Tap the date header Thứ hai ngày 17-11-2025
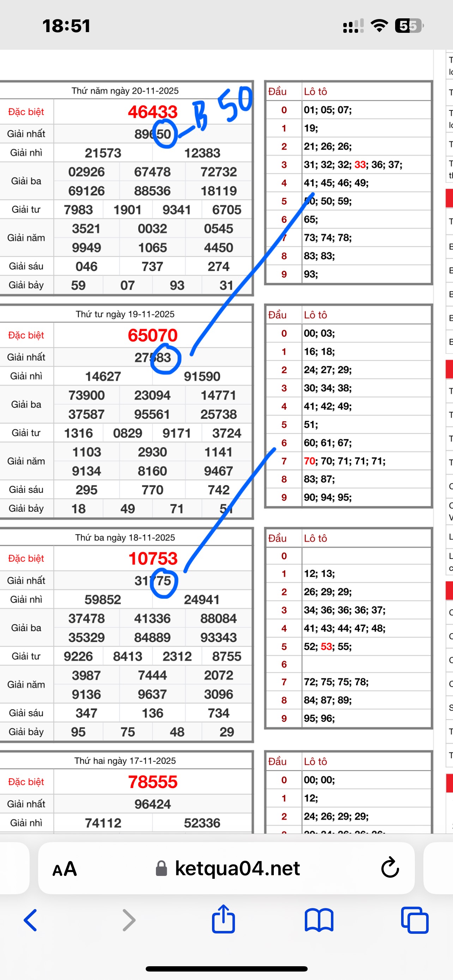 125,761
